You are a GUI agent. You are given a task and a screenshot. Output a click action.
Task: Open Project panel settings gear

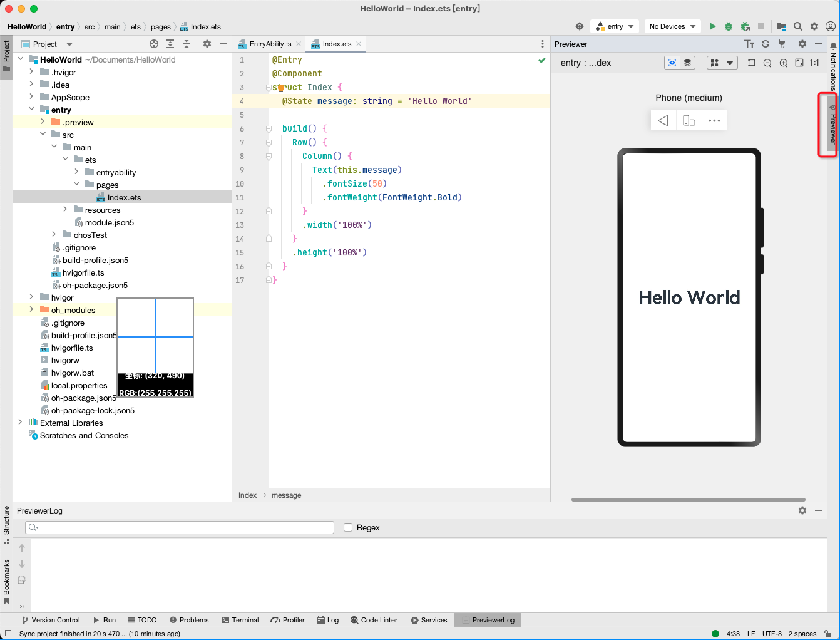pos(207,44)
